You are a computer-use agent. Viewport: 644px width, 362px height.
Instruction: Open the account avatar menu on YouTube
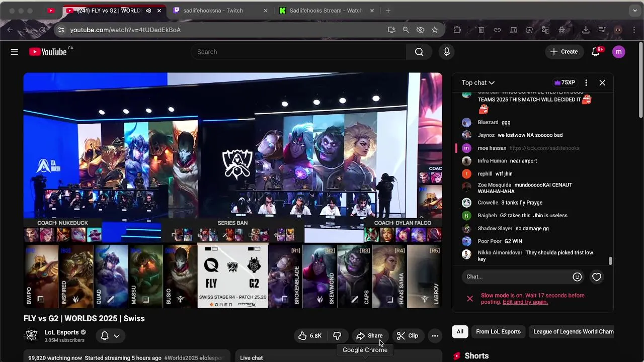619,52
